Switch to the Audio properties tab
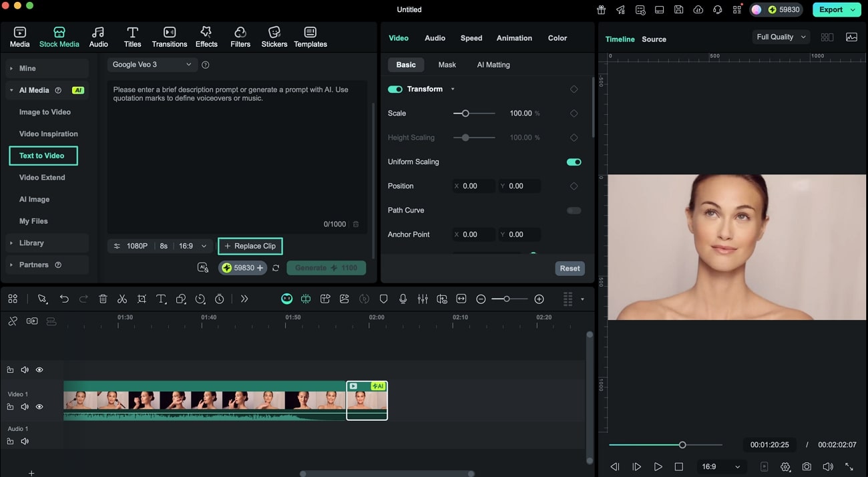 (435, 38)
